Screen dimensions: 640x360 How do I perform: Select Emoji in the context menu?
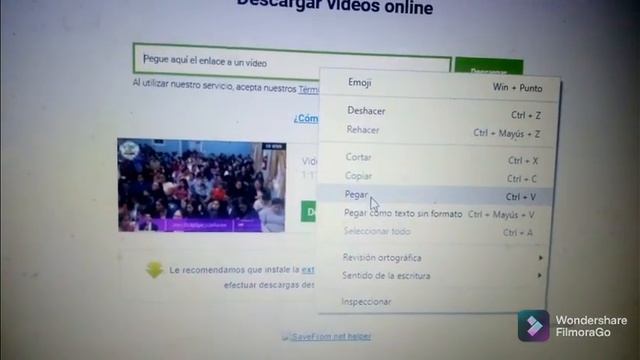(x=440, y=84)
